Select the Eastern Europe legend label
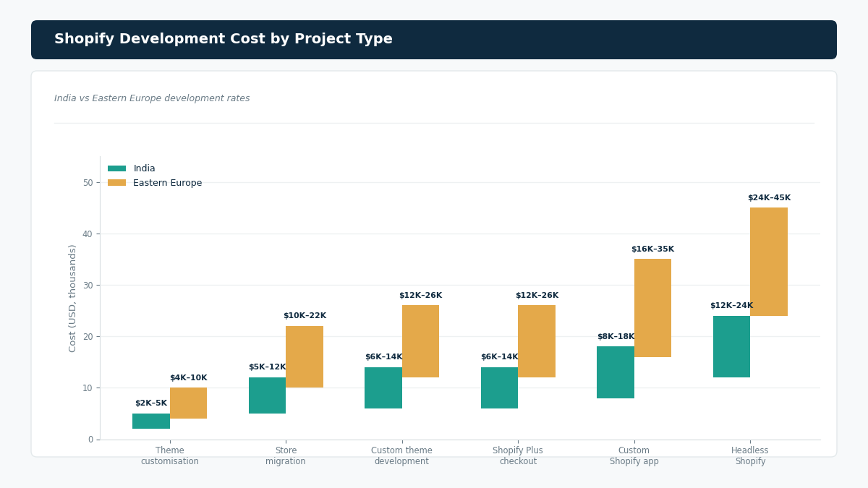This screenshot has height=488, width=868. 168,183
